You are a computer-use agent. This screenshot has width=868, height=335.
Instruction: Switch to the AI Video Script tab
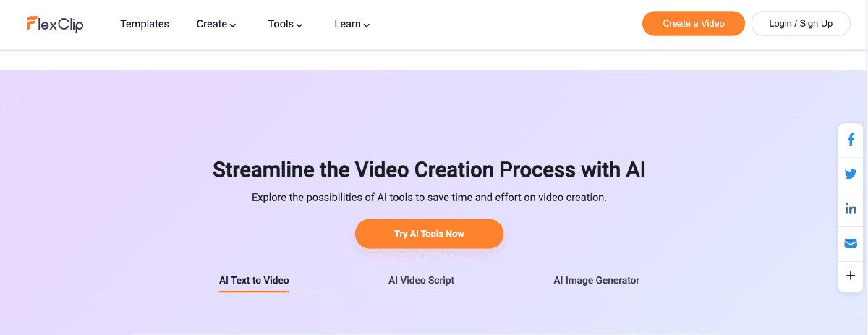point(421,280)
